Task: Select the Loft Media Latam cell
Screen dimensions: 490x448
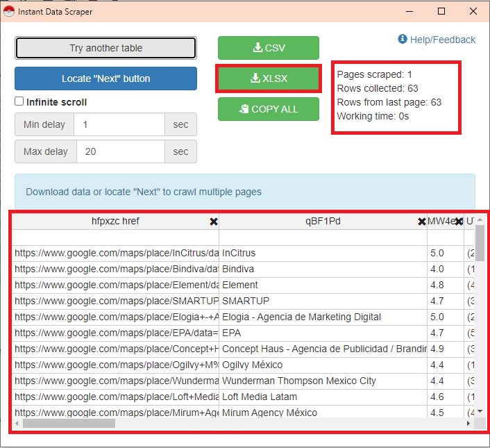Action: click(323, 397)
